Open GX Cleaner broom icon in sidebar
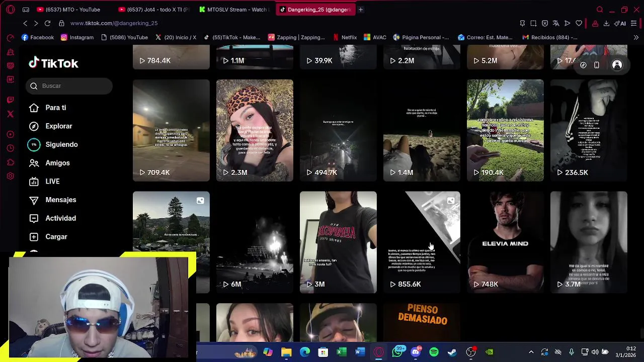This screenshot has height=362, width=644. tap(10, 52)
